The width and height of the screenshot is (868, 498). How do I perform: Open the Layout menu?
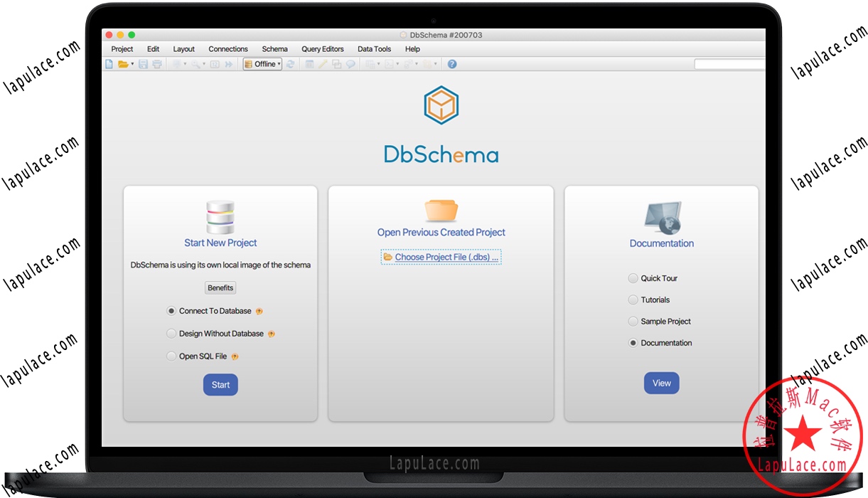point(183,49)
